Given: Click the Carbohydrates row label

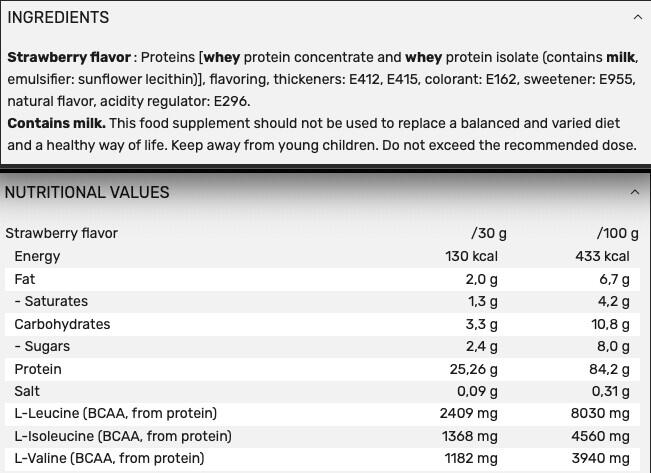Looking at the screenshot, I should (62, 324).
